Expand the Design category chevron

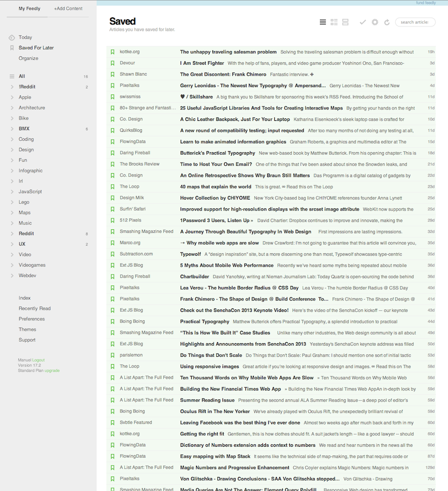12,150
